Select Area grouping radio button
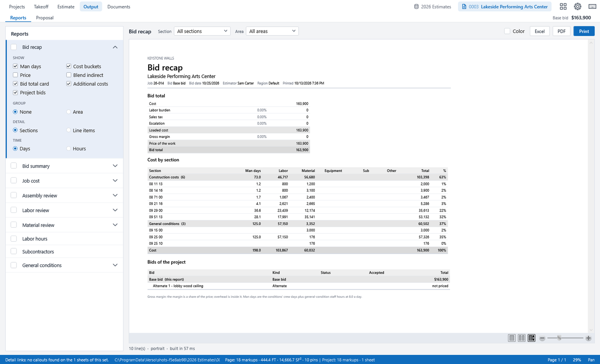The height and width of the screenshot is (364, 600). (69, 112)
